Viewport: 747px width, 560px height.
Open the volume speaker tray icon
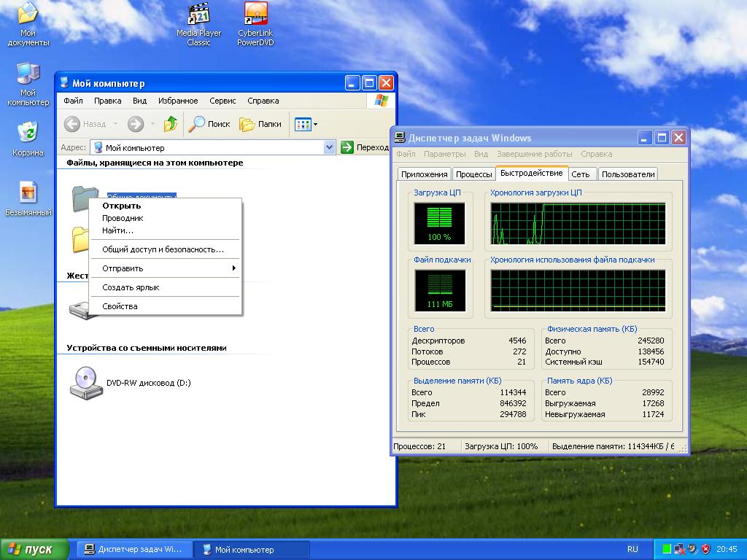693,549
